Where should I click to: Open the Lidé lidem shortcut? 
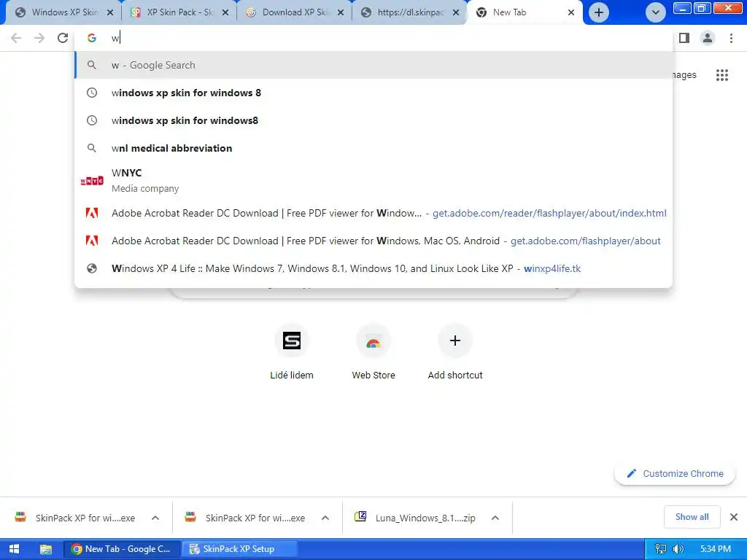292,352
